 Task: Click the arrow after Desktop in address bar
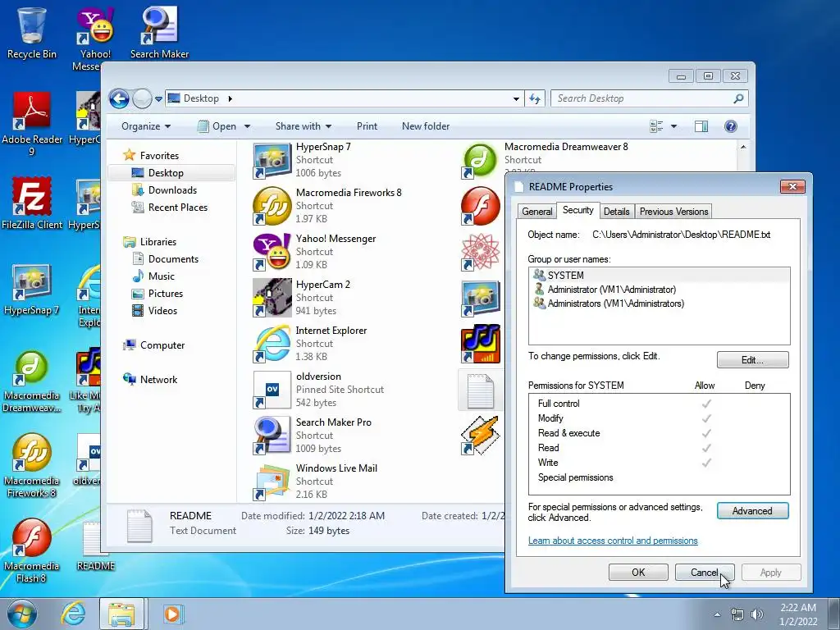231,98
